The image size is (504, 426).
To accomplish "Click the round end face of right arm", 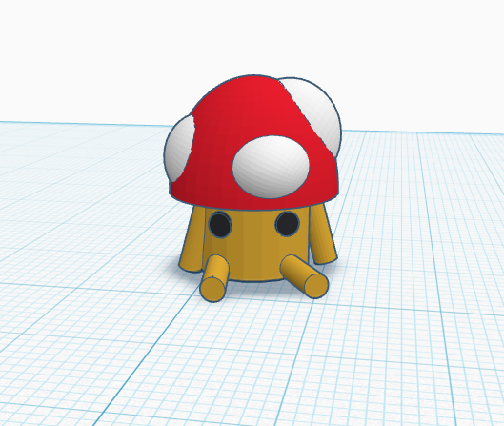I will point(316,286).
